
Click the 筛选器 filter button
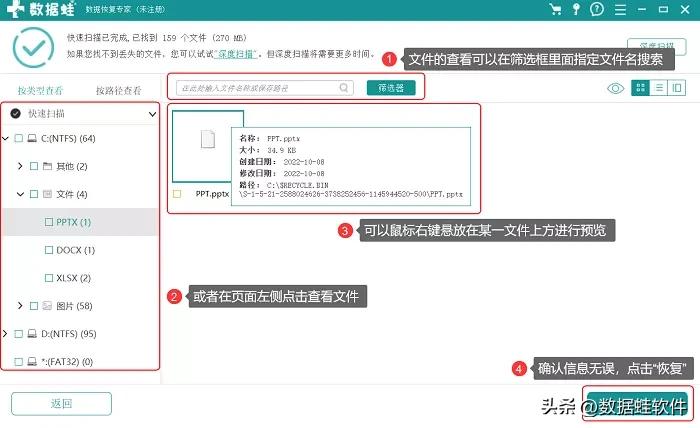391,88
